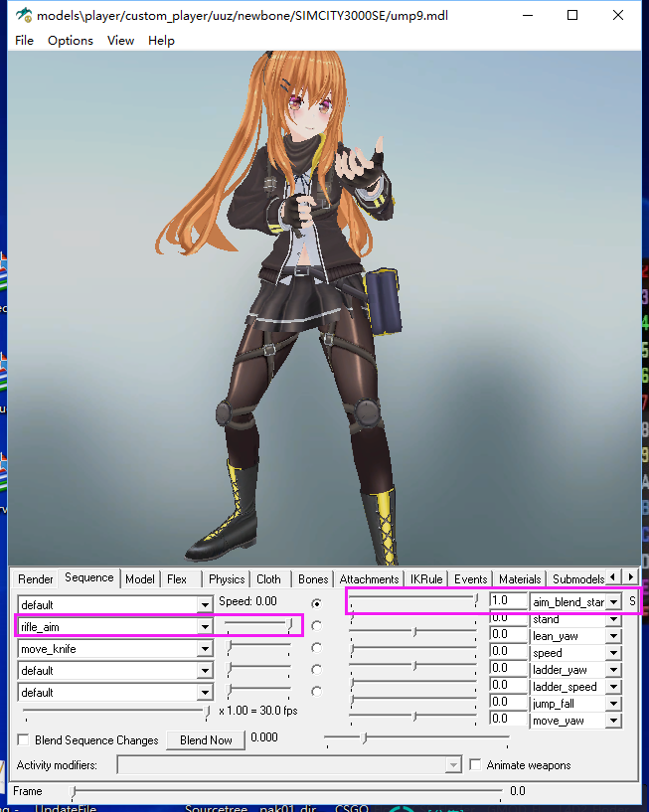649x812 pixels.
Task: Click the move_knife layer weight slider
Action: coord(259,647)
